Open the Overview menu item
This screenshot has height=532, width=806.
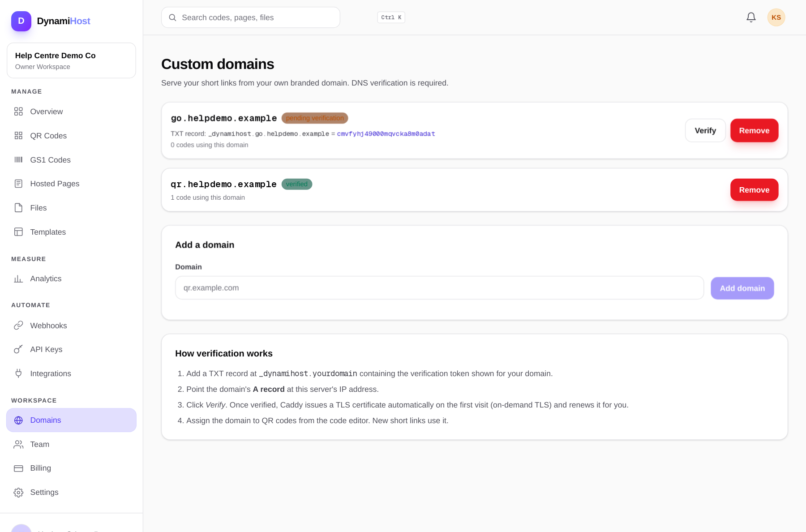tap(71, 112)
